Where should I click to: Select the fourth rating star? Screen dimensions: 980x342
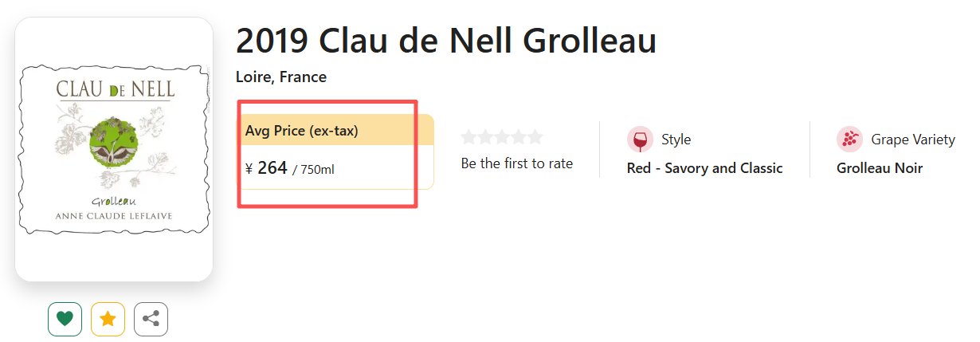(519, 137)
